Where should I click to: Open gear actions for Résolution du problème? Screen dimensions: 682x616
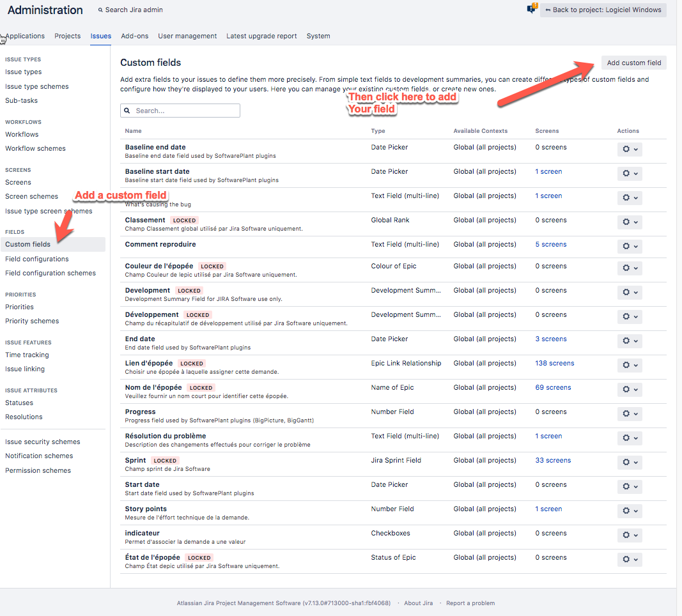[x=630, y=438]
